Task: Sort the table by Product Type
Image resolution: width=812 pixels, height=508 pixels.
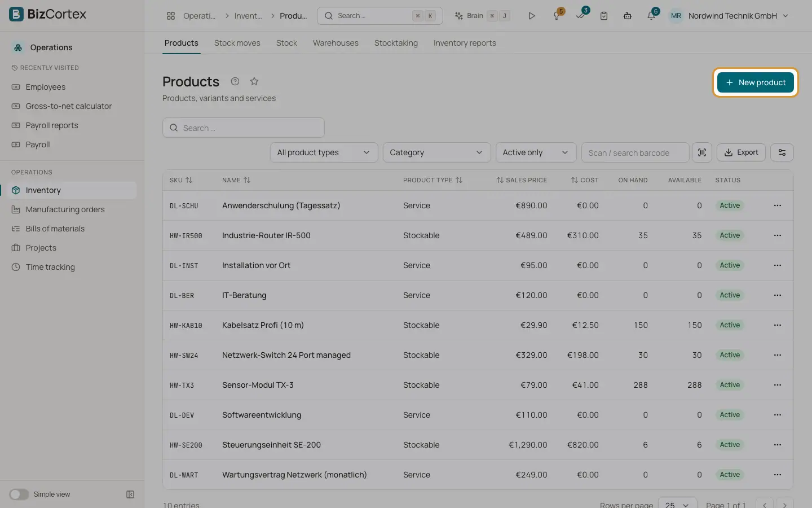Action: [x=433, y=180]
